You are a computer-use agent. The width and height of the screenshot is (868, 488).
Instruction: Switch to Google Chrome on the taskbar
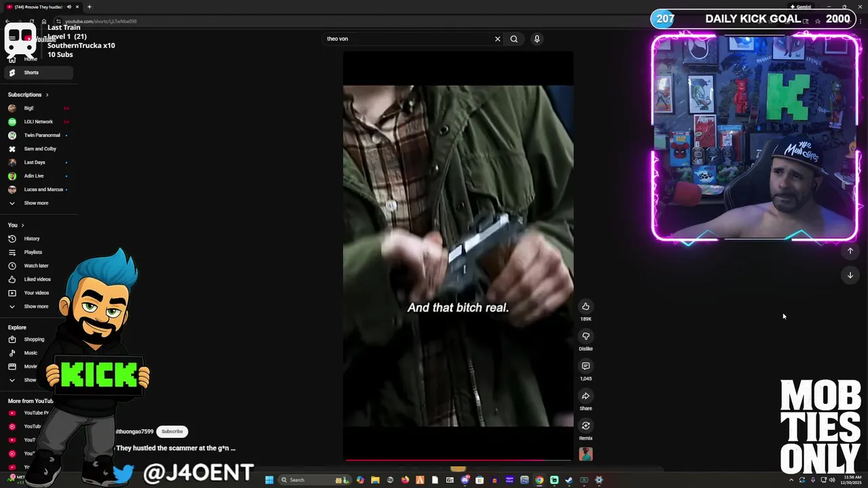[x=539, y=480]
